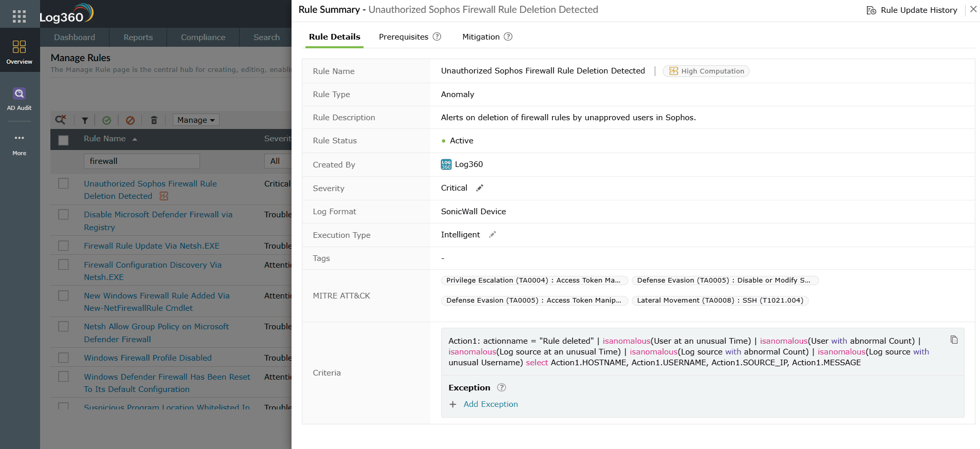
Task: Click the High Computation badge
Action: pyautogui.click(x=706, y=71)
